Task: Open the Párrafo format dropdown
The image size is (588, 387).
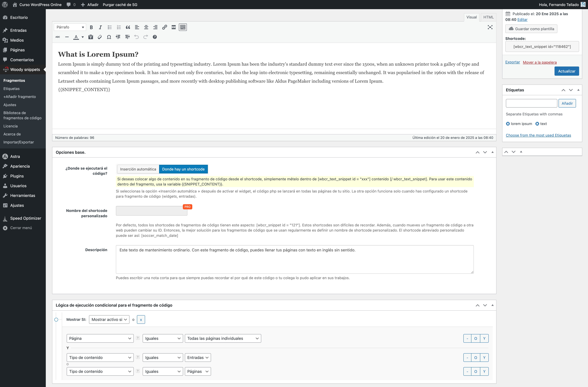Action: tap(70, 27)
